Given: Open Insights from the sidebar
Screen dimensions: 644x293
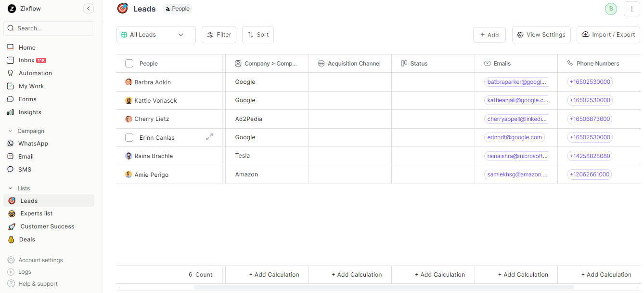Looking at the screenshot, I should [x=30, y=112].
